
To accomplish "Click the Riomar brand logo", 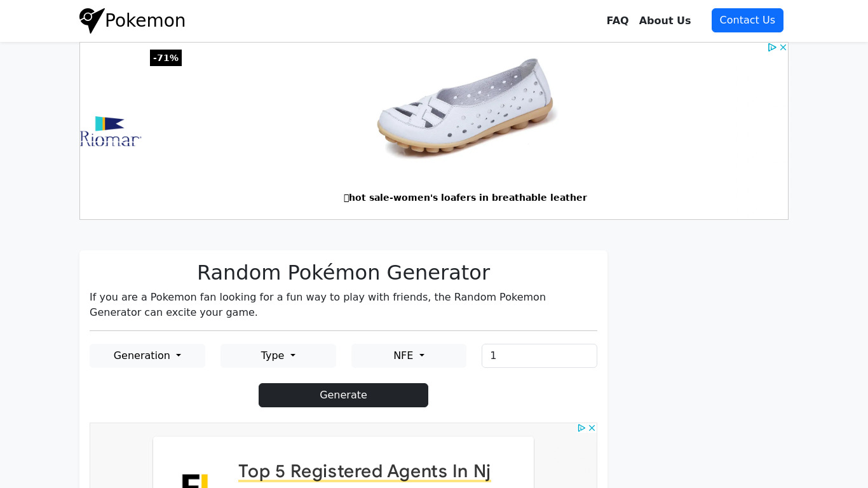I will tap(111, 132).
